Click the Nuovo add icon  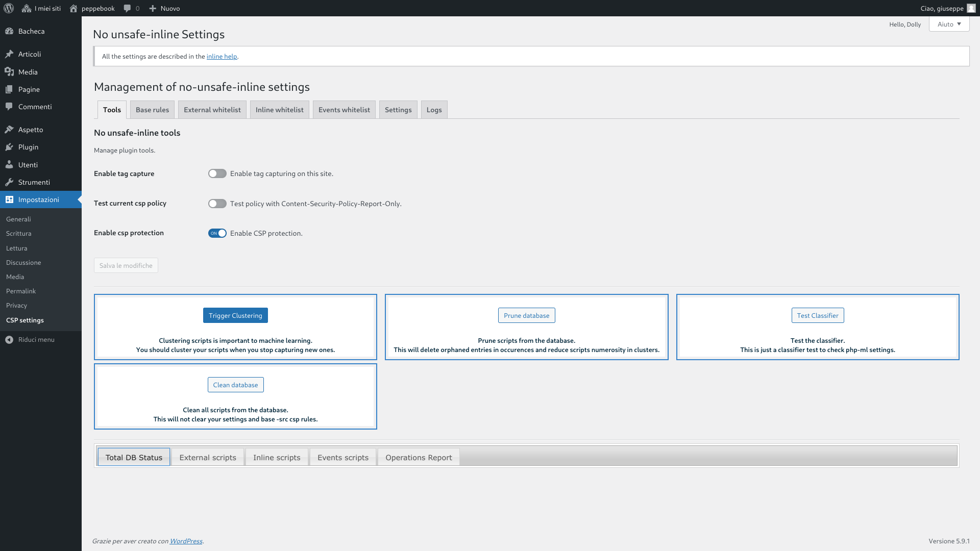click(152, 8)
